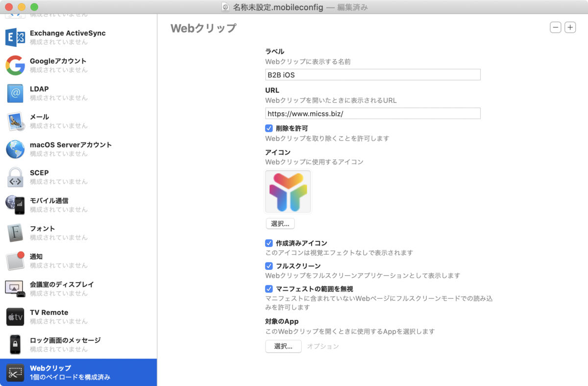Click 名称未設定.mobileconfig title text
Image resolution: width=588 pixels, height=386 pixels.
pos(279,7)
